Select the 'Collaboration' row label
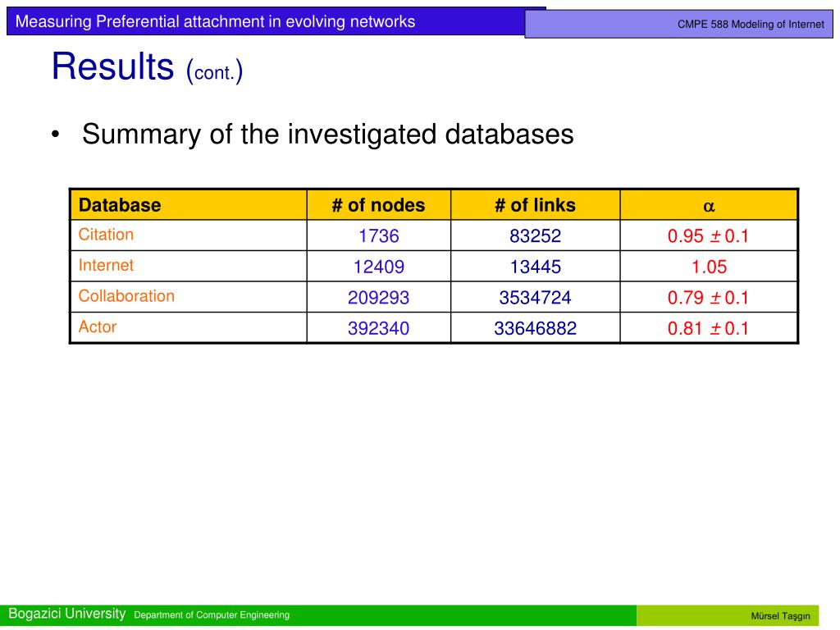The image size is (840, 630). [x=126, y=295]
